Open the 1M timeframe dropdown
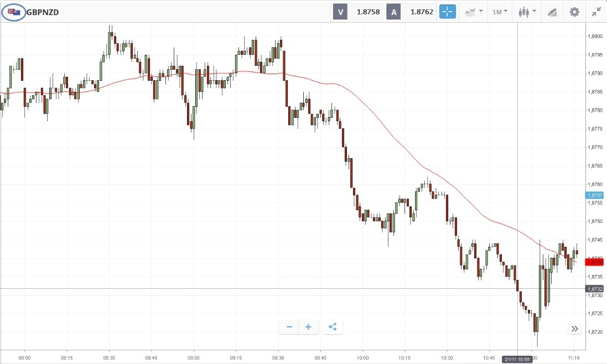The height and width of the screenshot is (364, 607). (500, 12)
